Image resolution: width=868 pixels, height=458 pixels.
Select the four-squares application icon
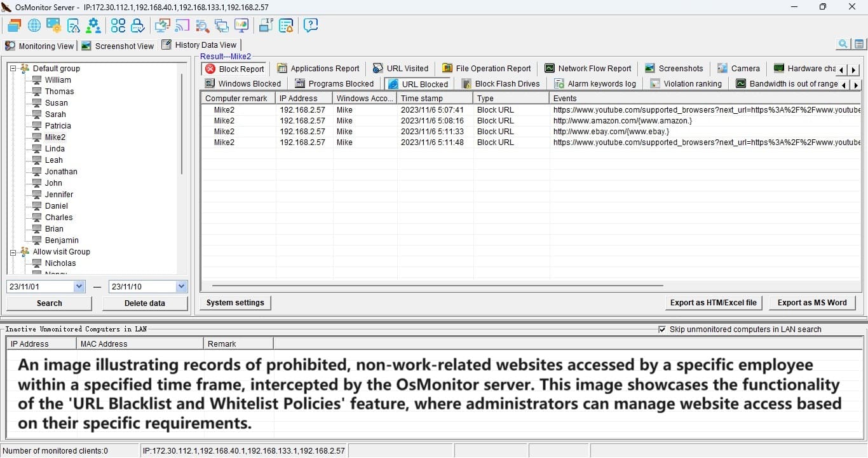[x=118, y=25]
